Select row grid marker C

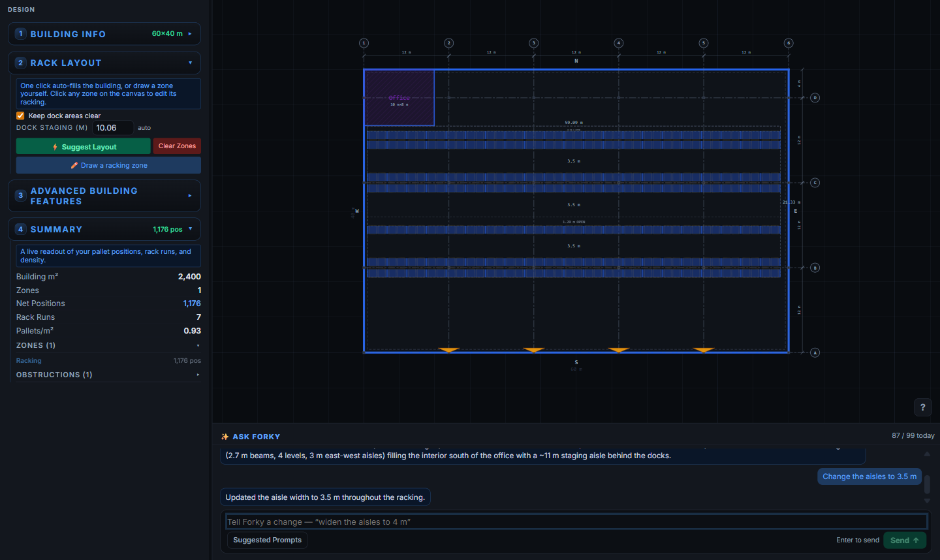click(x=815, y=183)
